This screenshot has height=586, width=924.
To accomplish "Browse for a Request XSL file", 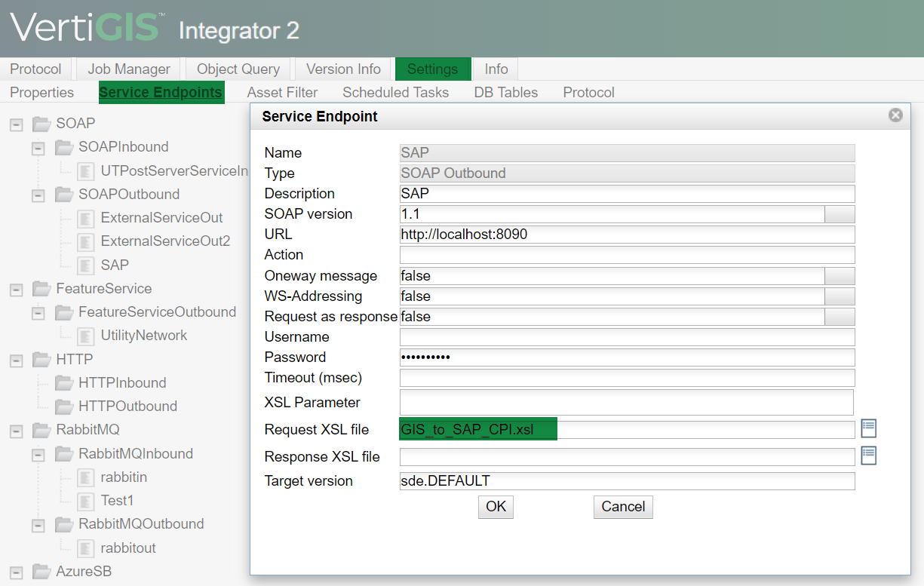I will click(868, 428).
